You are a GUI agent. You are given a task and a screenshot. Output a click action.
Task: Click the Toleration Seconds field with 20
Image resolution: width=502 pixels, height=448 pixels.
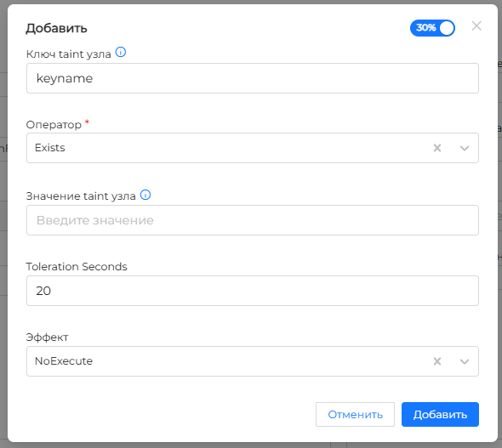coord(253,291)
